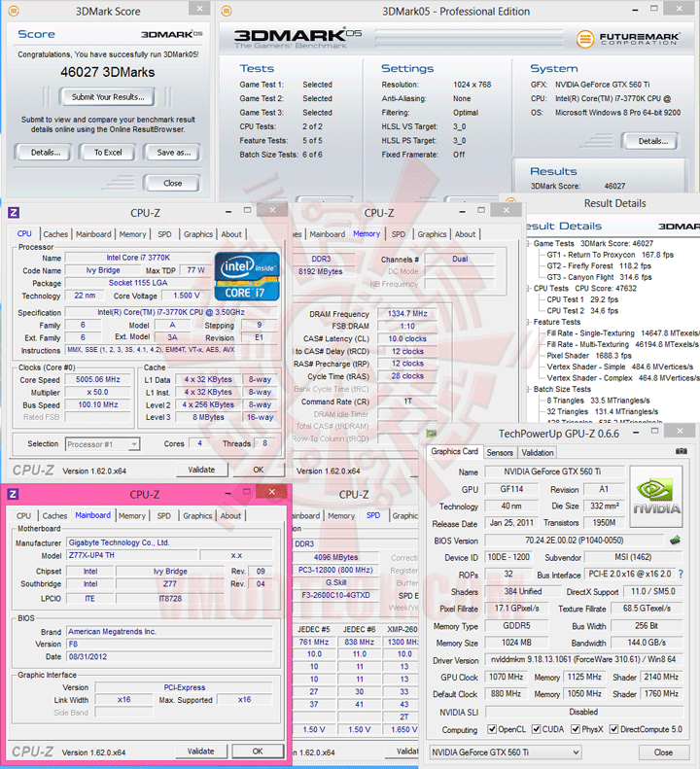Click the GPU-Z title bar icon
The image size is (700, 769).
(432, 433)
